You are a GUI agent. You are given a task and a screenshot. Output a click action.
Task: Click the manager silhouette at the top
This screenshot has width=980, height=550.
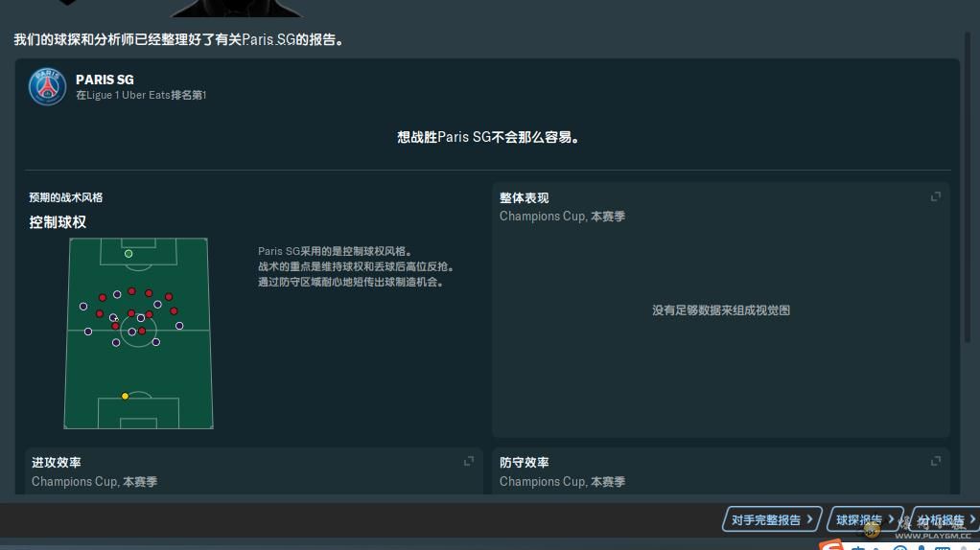pos(236,8)
